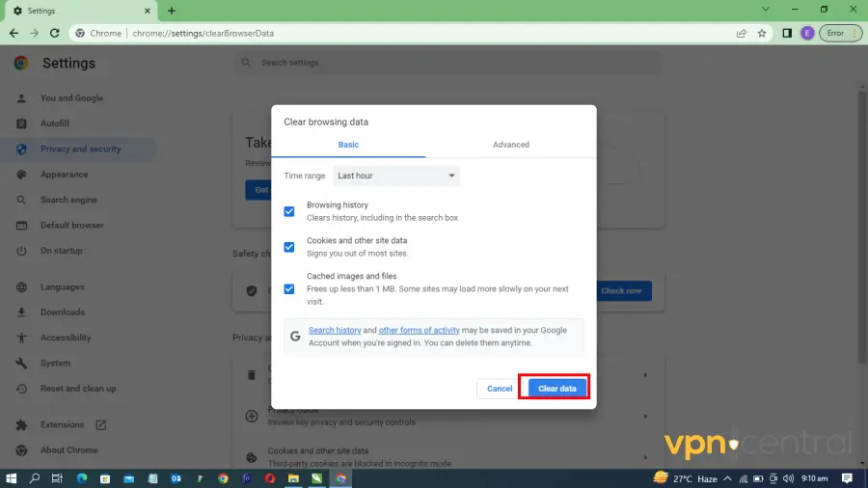Bookmark this page with the star icon

click(762, 33)
